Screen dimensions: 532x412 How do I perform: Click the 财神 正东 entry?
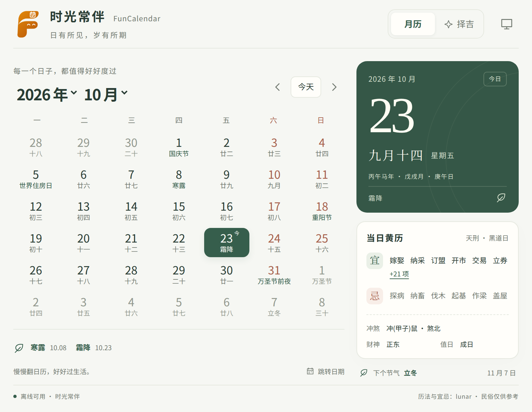point(383,345)
